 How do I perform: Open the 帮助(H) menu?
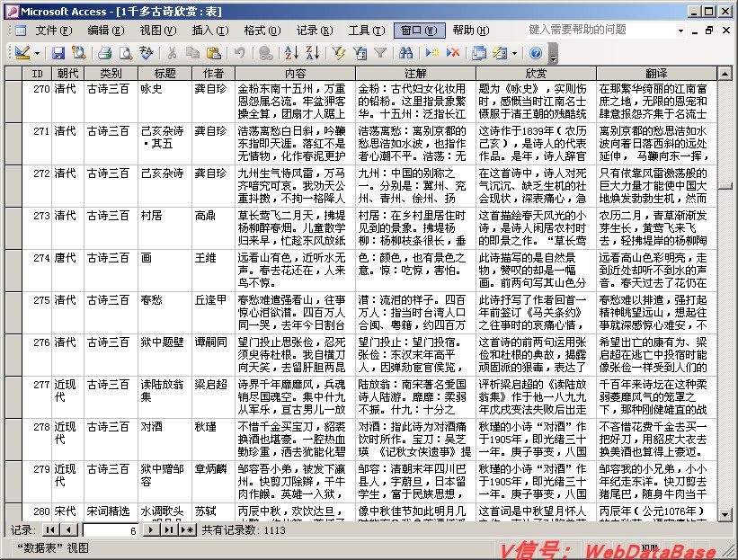(471, 31)
